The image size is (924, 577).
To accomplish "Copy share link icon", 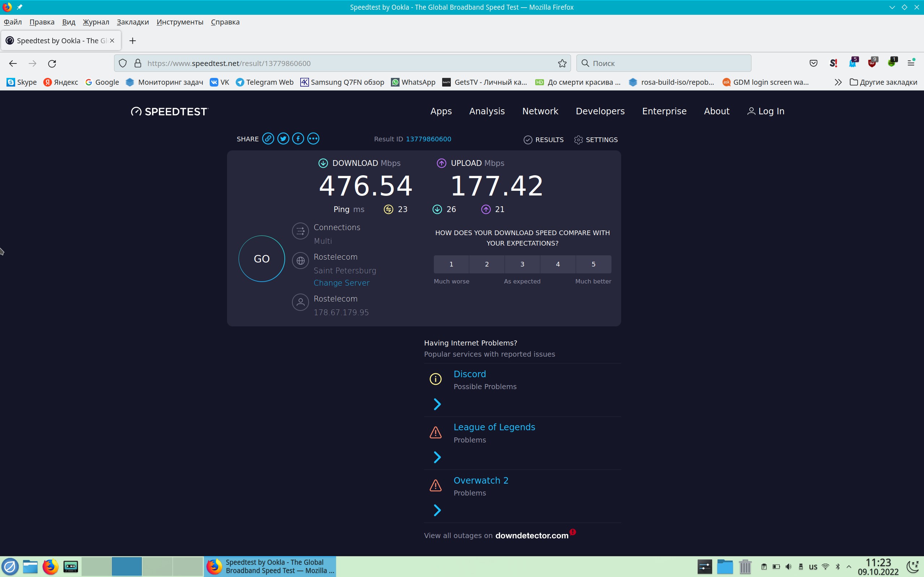I will click(268, 138).
